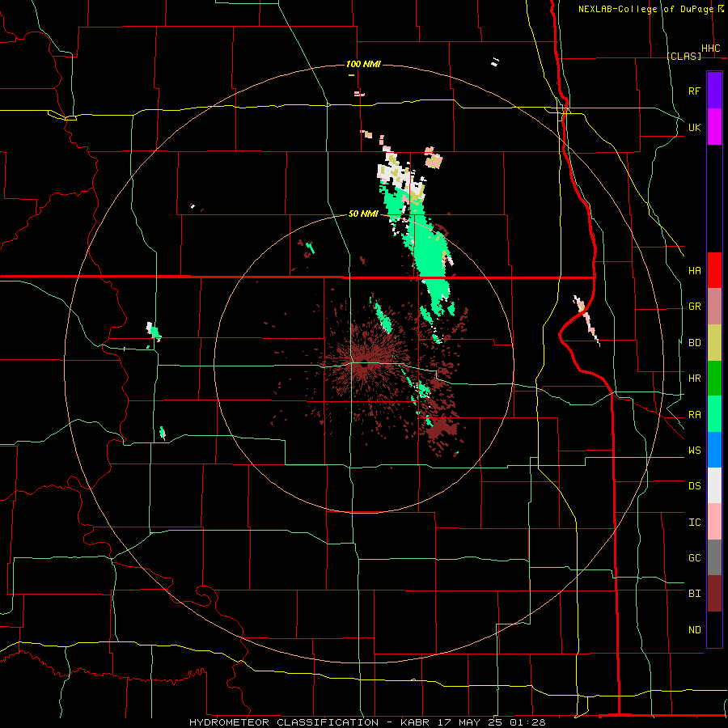728x728 pixels.
Task: Click the GC legend label
Action: (694, 558)
